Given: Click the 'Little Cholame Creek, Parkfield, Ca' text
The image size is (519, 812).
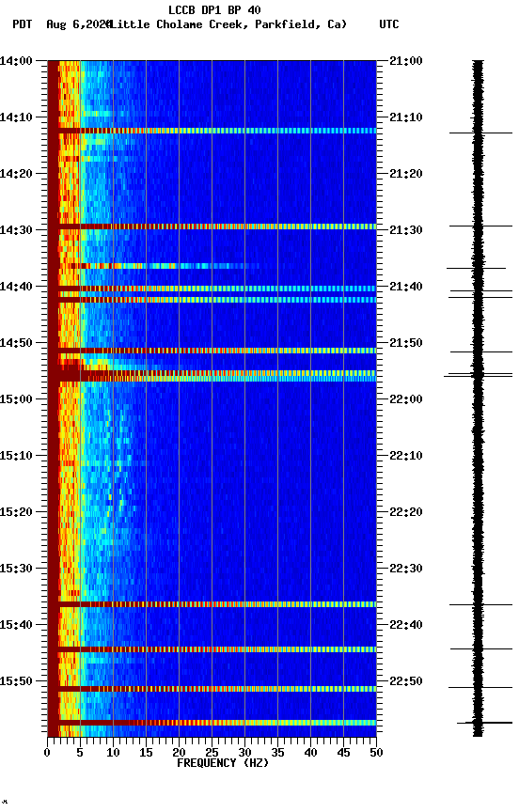Looking at the screenshot, I should 228,24.
